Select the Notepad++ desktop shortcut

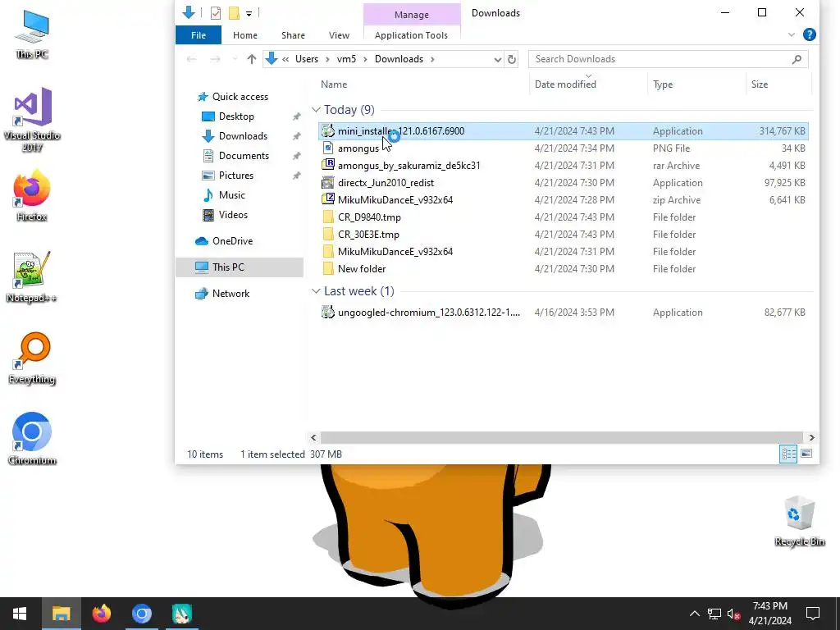[x=32, y=277]
